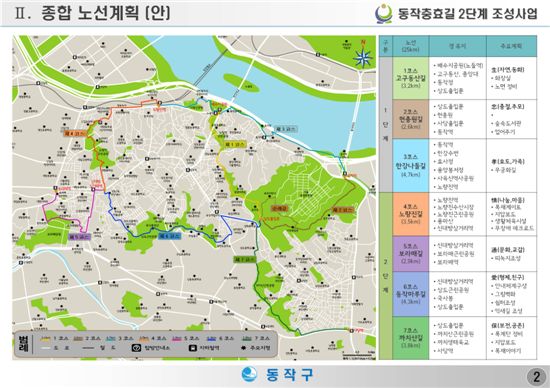Viewport: 550px width, 388px height.
Task: Click the 주요계획 column header
Action: tap(511, 46)
